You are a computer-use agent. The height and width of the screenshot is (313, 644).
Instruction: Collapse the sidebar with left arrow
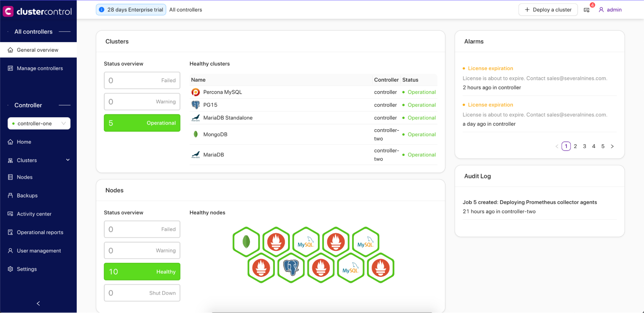pos(38,303)
